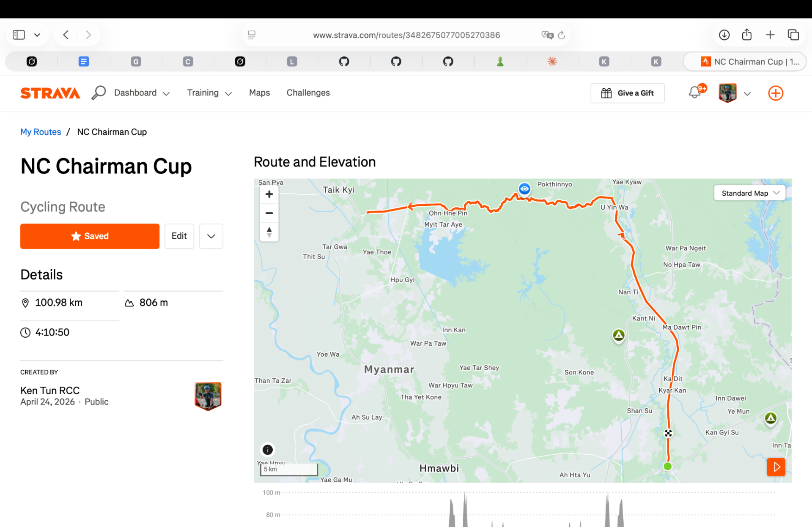Open a new tab with plus icon

pyautogui.click(x=770, y=35)
